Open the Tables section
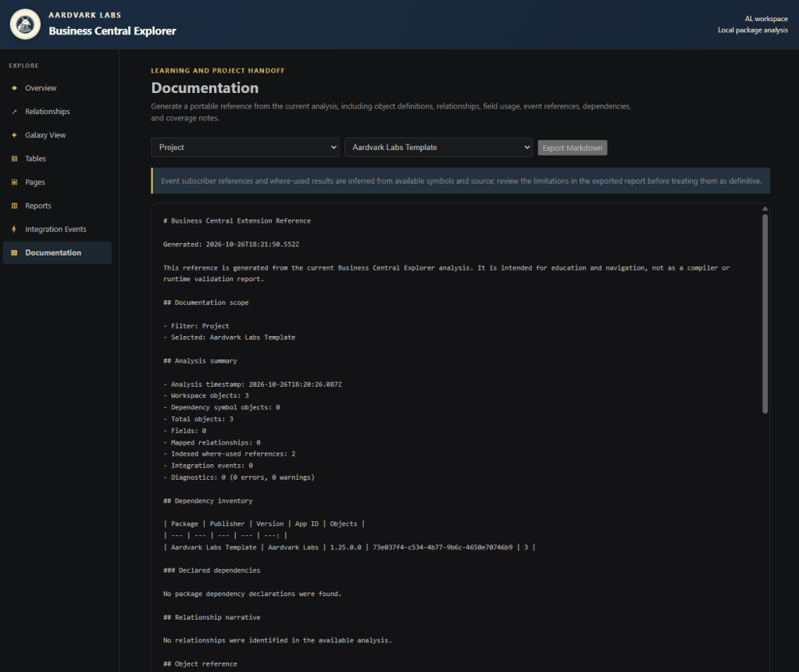Viewport: 799px width, 672px height. (x=57, y=159)
